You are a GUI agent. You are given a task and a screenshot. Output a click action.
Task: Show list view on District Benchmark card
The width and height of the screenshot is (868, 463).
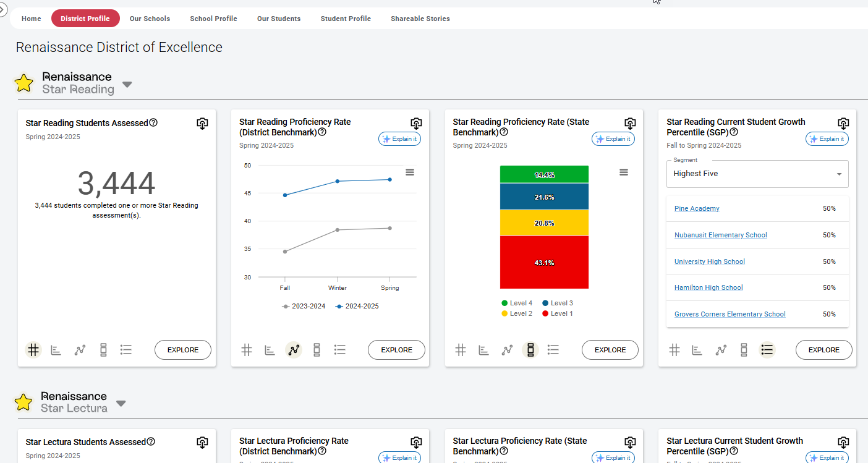coord(339,350)
